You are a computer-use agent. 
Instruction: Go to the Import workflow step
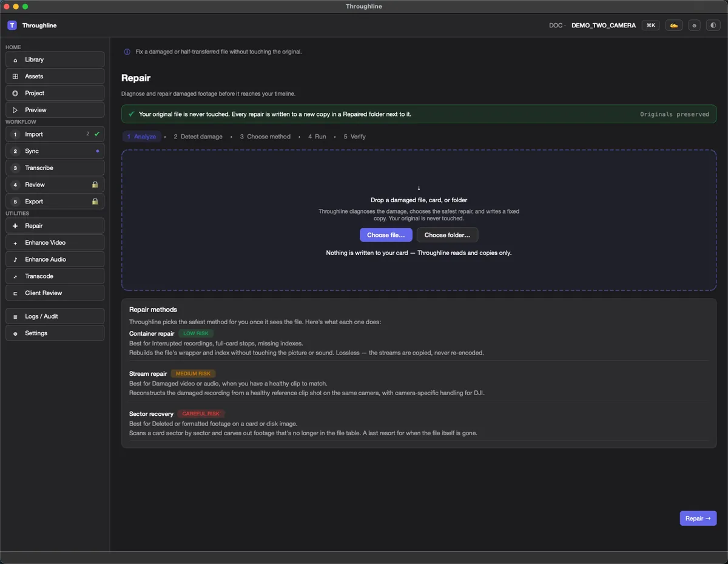coord(55,134)
